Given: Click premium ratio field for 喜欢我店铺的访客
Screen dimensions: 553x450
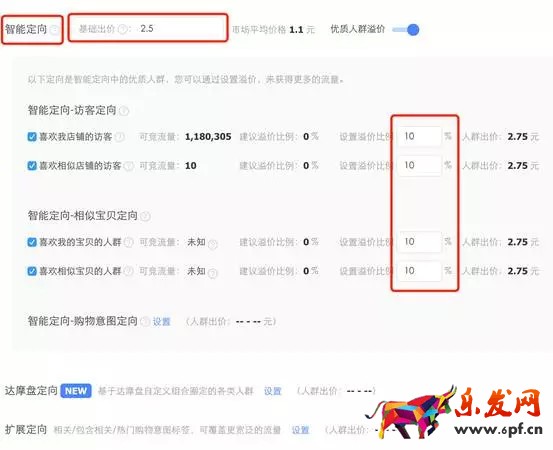Looking at the screenshot, I should click(x=419, y=136).
